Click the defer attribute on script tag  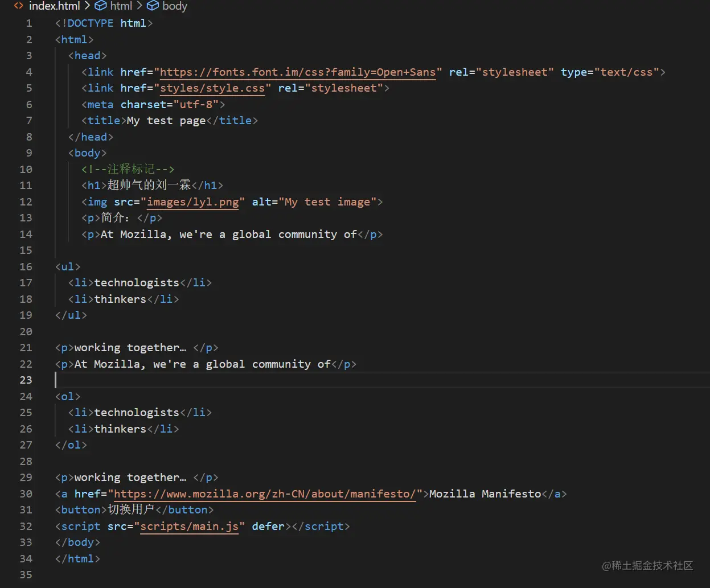268,527
